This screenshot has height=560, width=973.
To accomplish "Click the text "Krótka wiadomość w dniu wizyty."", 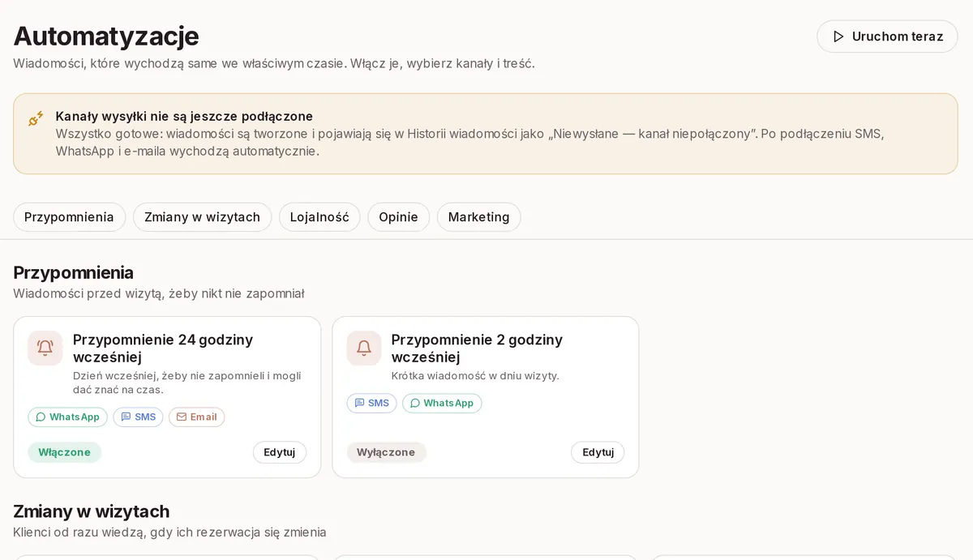I will [x=475, y=376].
